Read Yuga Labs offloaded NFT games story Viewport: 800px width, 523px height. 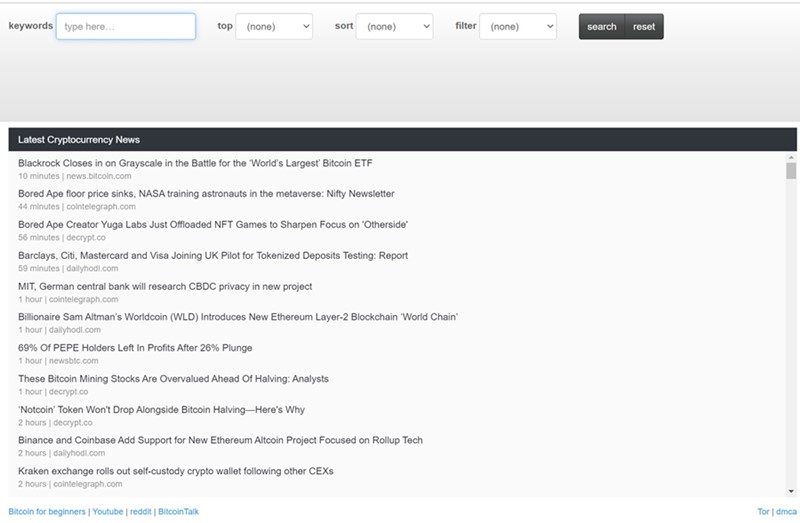[212, 225]
